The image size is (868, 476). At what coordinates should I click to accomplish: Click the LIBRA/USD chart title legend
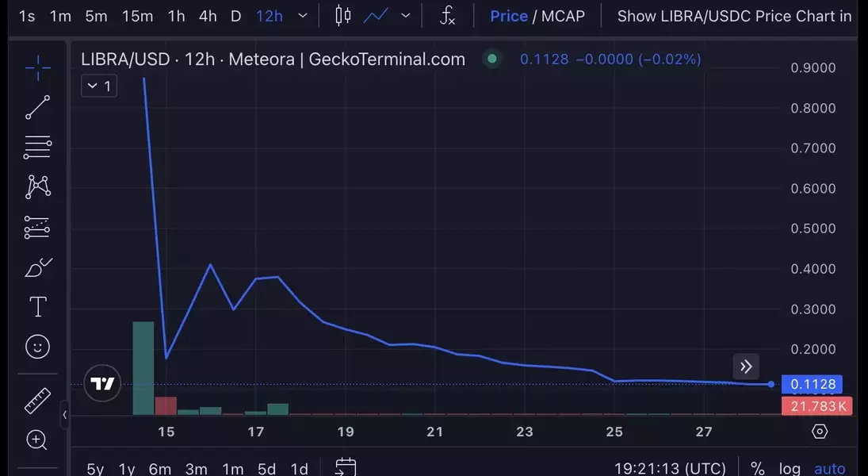click(273, 59)
